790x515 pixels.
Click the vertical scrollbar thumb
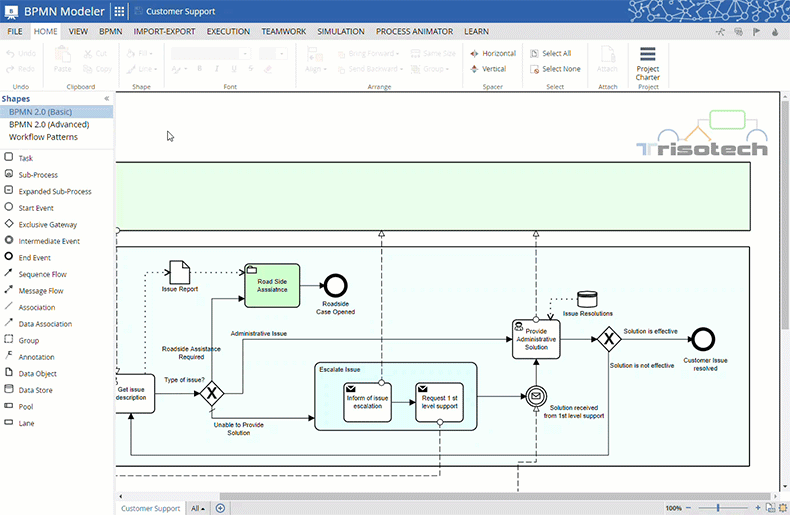click(x=784, y=215)
